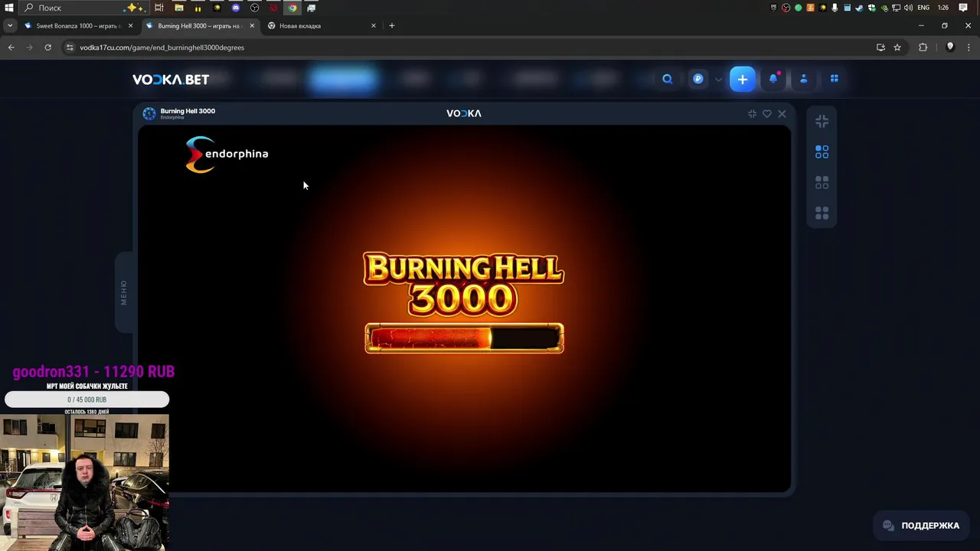Open Steam icon in system tray
980x551 pixels.
[x=859, y=8]
